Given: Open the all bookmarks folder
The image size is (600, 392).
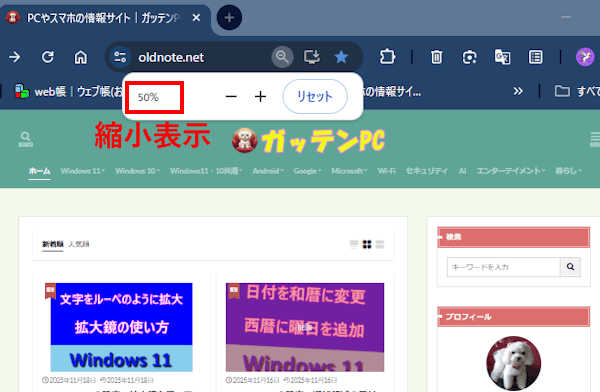Looking at the screenshot, I should (x=577, y=91).
